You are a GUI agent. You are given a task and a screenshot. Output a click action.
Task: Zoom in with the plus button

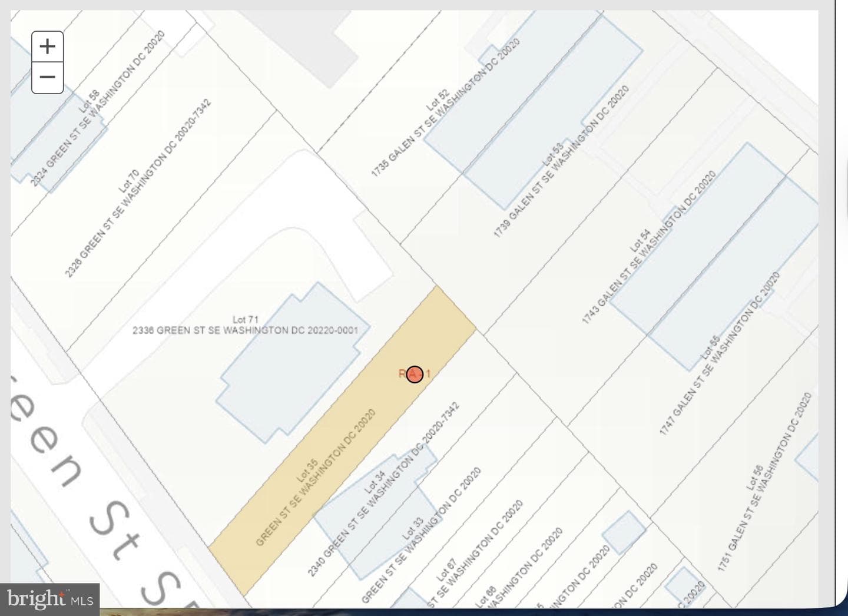click(x=47, y=47)
